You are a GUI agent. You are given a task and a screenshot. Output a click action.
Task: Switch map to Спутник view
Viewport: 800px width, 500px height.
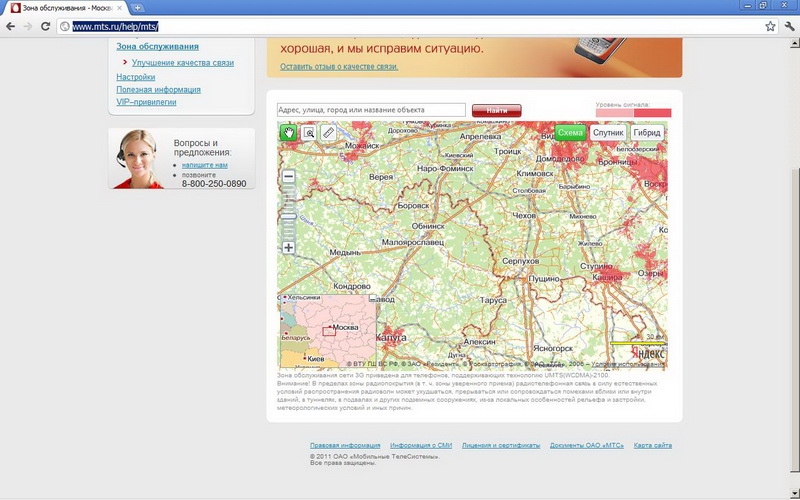point(608,133)
